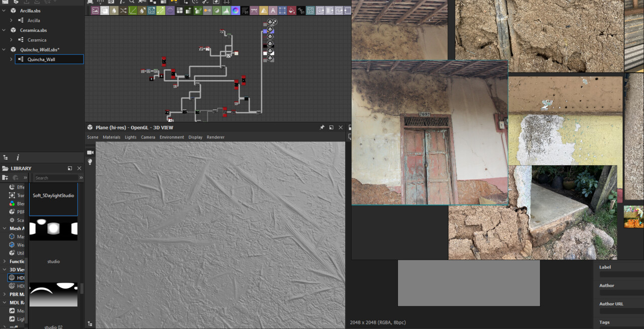
Task: Add a Levels histogram node
Action: pos(226,10)
